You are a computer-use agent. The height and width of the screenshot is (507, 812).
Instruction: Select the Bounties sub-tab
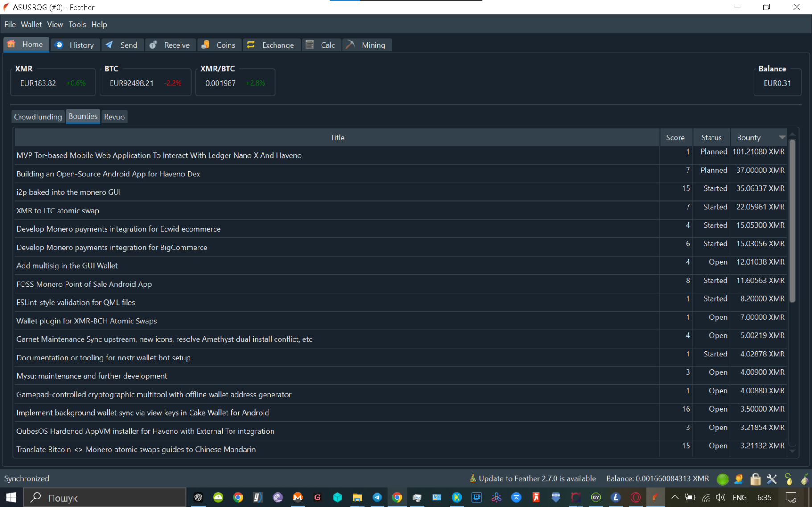pyautogui.click(x=83, y=116)
